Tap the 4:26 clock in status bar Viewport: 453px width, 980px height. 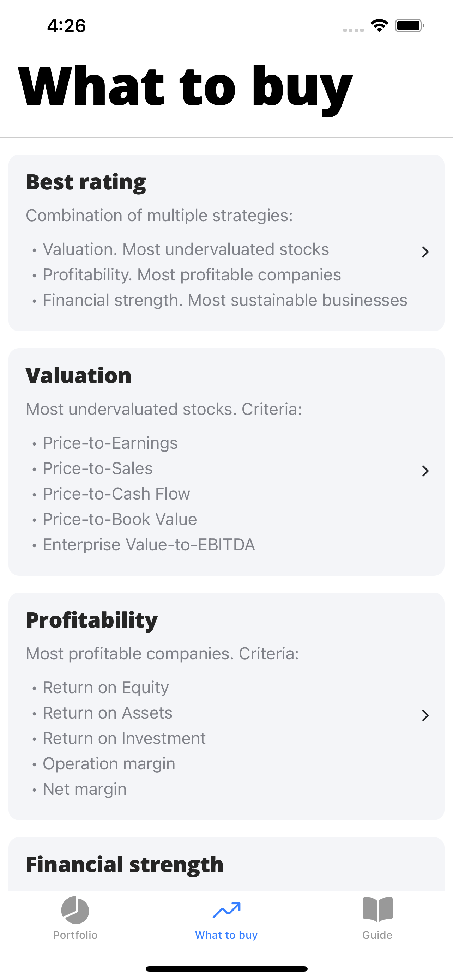pos(67,26)
